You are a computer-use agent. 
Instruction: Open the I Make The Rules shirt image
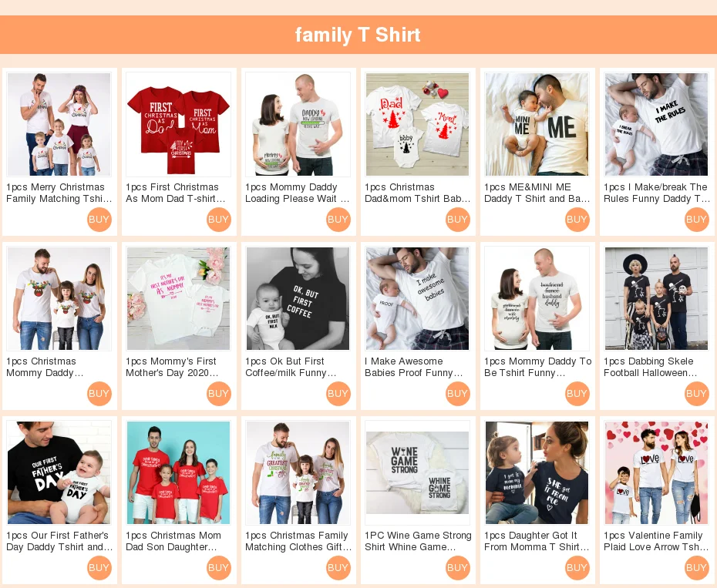[656, 124]
